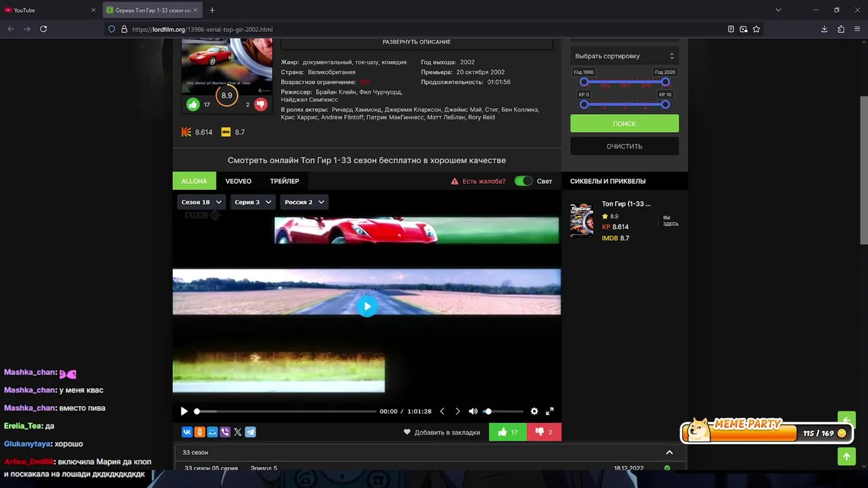
Task: Open browser extensions icon
Action: click(x=841, y=29)
